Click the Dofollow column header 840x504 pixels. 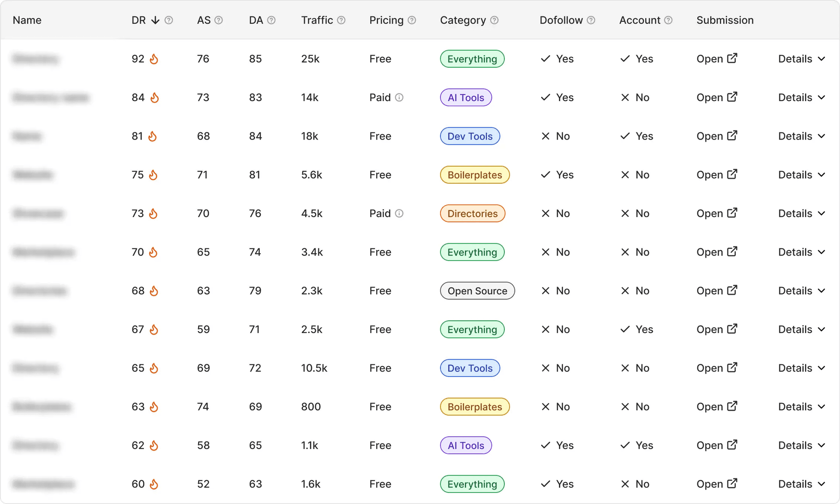pyautogui.click(x=561, y=20)
